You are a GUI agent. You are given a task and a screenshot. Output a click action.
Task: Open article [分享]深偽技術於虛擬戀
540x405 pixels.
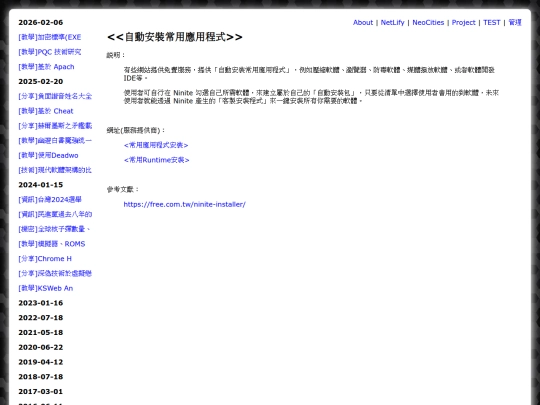click(55, 273)
